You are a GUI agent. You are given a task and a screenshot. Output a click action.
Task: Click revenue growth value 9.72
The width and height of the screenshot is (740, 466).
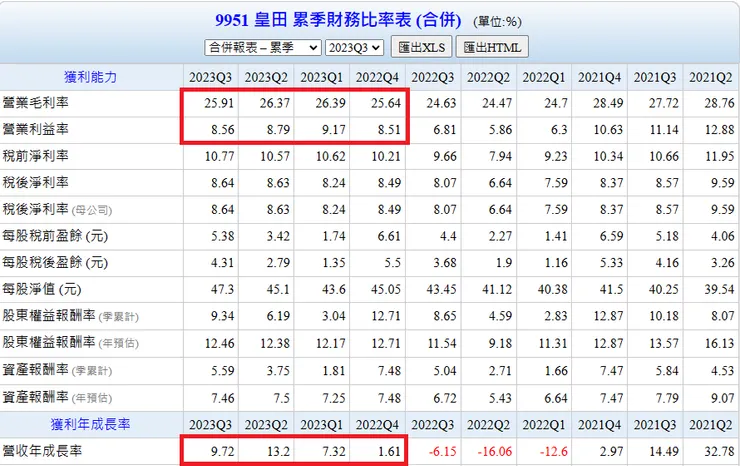223,452
